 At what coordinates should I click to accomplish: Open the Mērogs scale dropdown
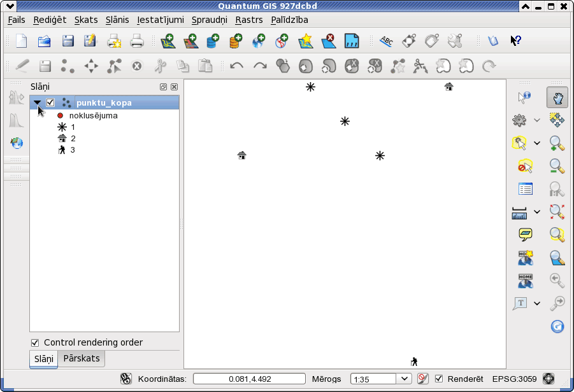point(404,379)
